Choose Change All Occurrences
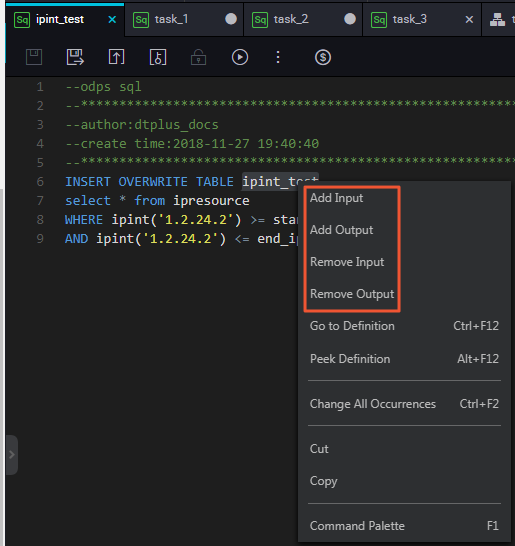Screen dimensions: 515x546 [404, 404]
